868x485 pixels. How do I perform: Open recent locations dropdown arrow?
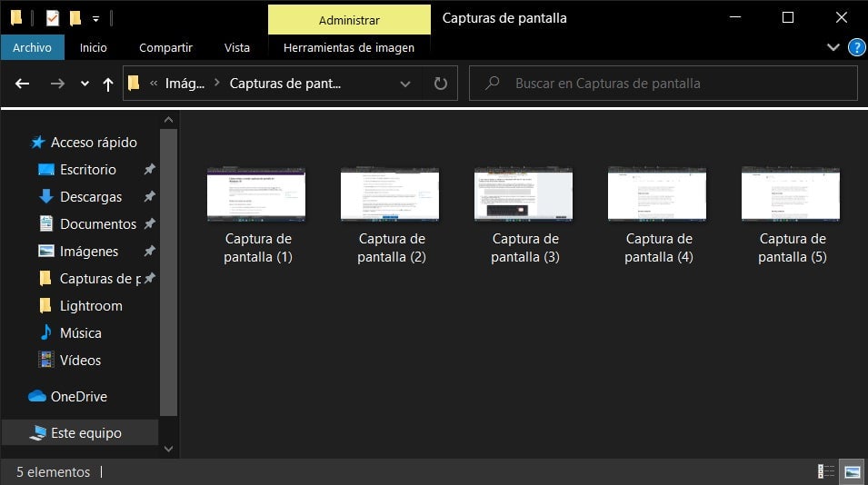tap(85, 84)
